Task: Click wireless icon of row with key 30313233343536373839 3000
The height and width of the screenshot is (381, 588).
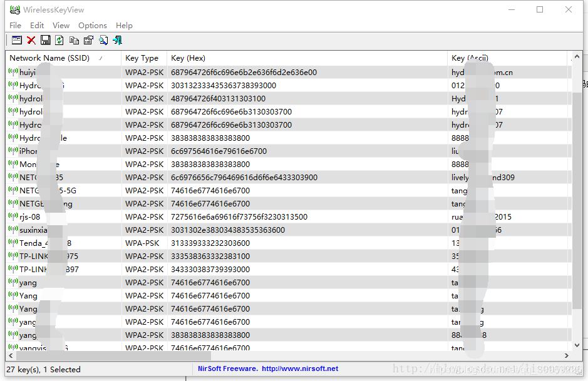Action: click(13, 86)
